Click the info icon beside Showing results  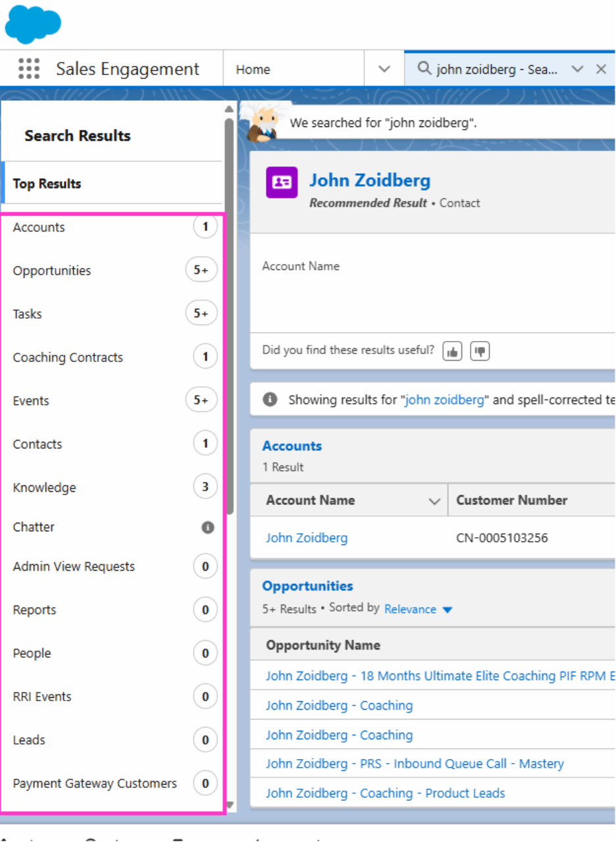269,400
